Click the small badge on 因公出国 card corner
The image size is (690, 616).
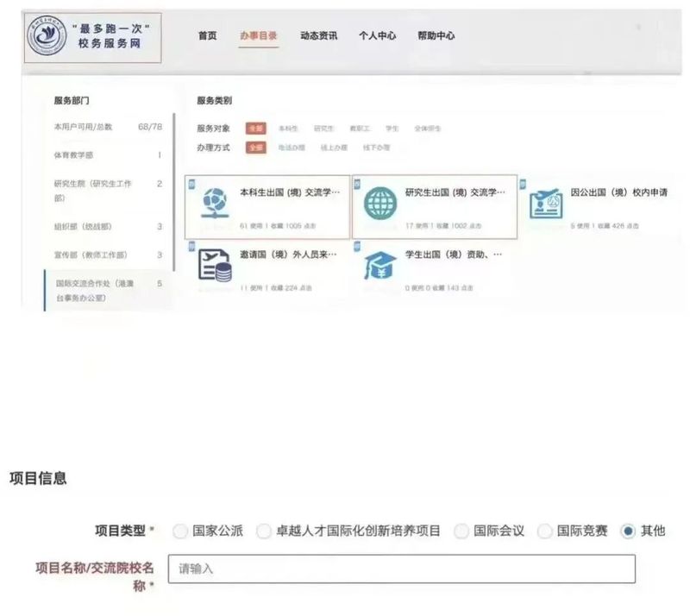coord(522,182)
